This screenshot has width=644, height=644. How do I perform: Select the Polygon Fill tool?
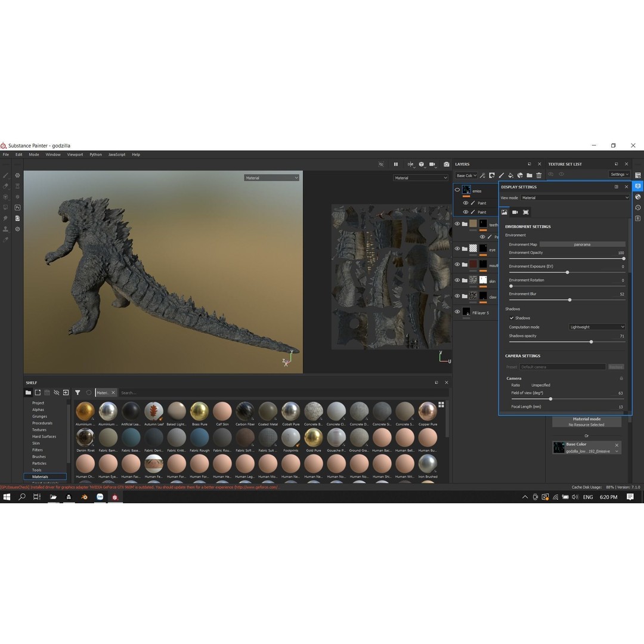[6, 208]
